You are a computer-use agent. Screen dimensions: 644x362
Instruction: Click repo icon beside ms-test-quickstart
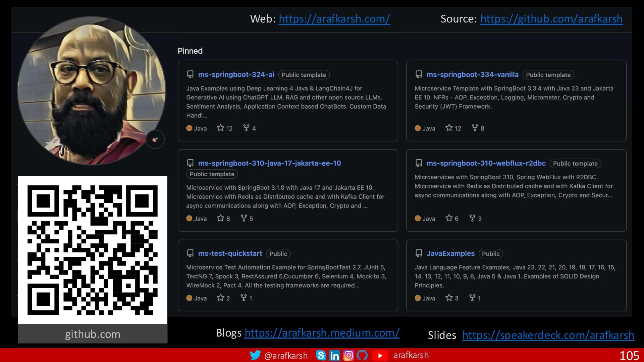coord(190,253)
